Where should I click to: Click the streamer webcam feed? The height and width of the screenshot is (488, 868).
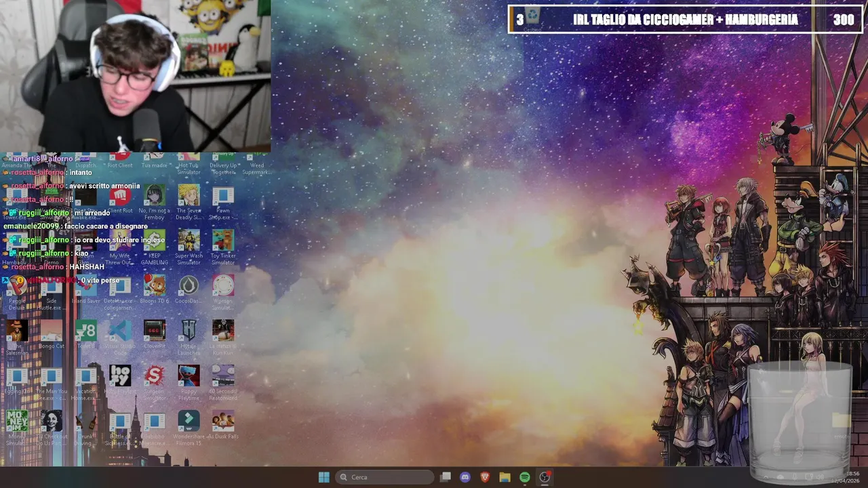pos(135,76)
